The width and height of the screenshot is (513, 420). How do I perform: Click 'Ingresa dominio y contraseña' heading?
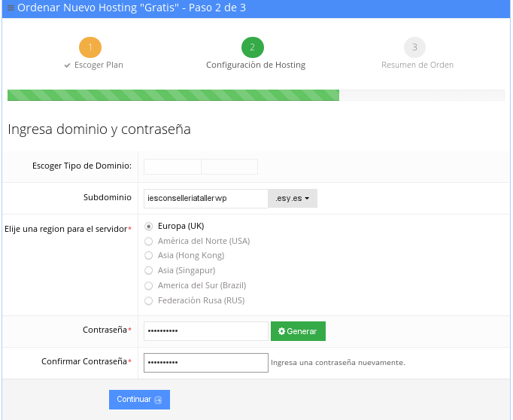click(99, 129)
